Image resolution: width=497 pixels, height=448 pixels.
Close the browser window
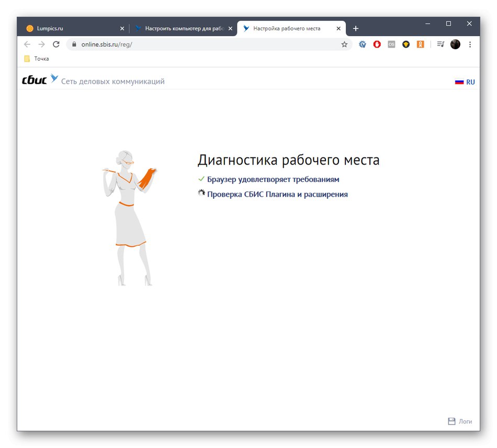(469, 24)
